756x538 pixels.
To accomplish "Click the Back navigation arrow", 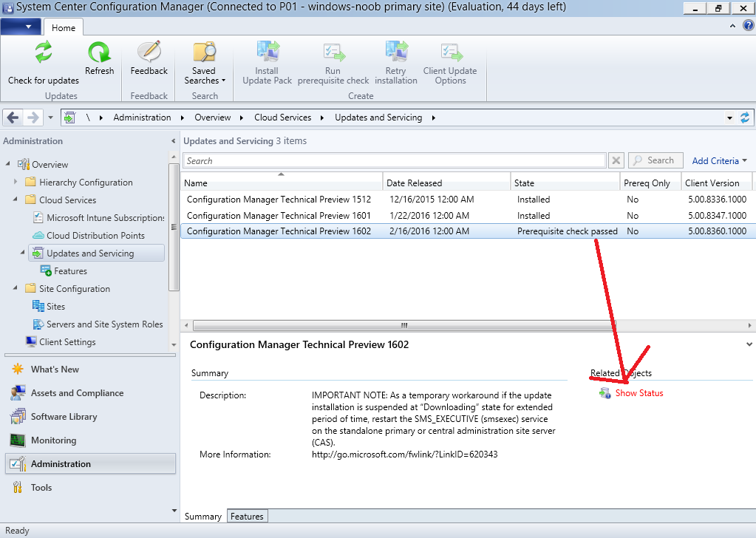I will (x=13, y=118).
